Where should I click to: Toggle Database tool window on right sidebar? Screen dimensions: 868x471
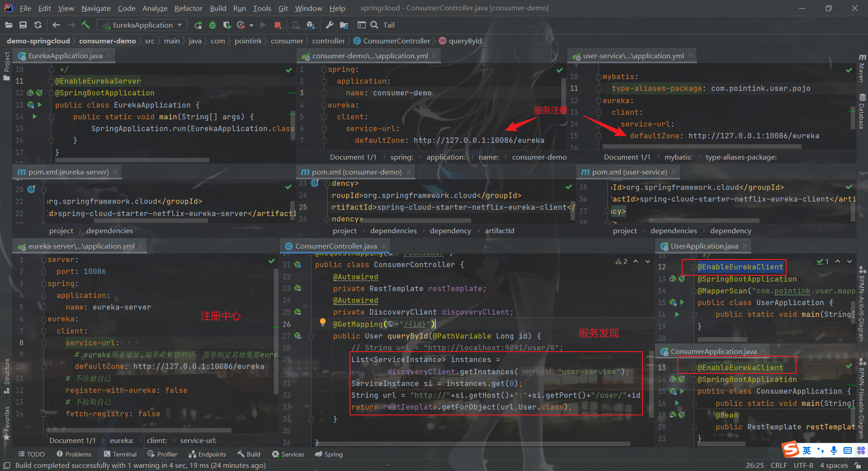coord(862,112)
